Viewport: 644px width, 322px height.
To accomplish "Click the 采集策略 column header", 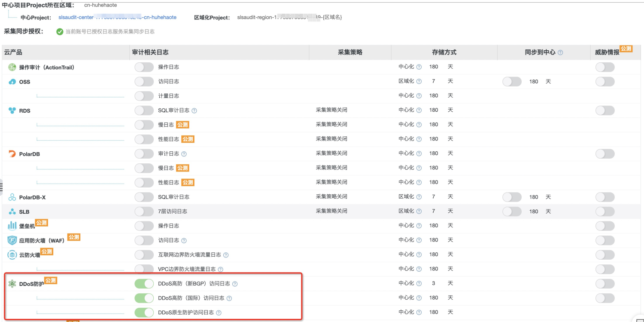I will [350, 52].
